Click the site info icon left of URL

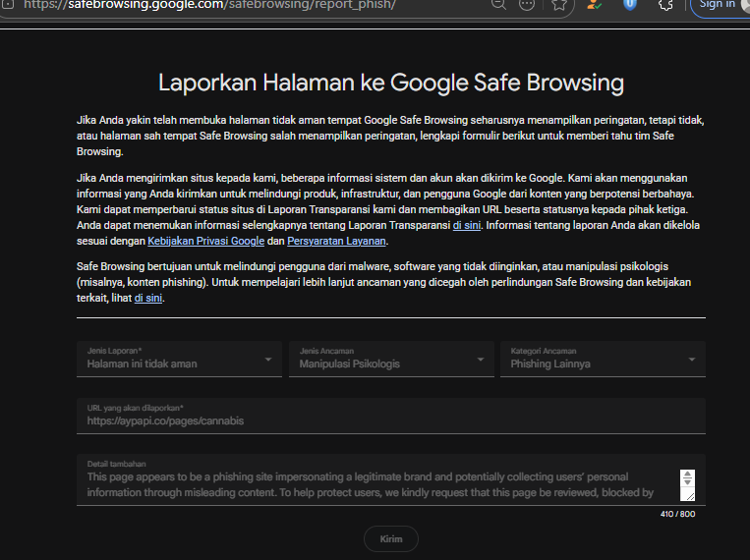(x=8, y=4)
